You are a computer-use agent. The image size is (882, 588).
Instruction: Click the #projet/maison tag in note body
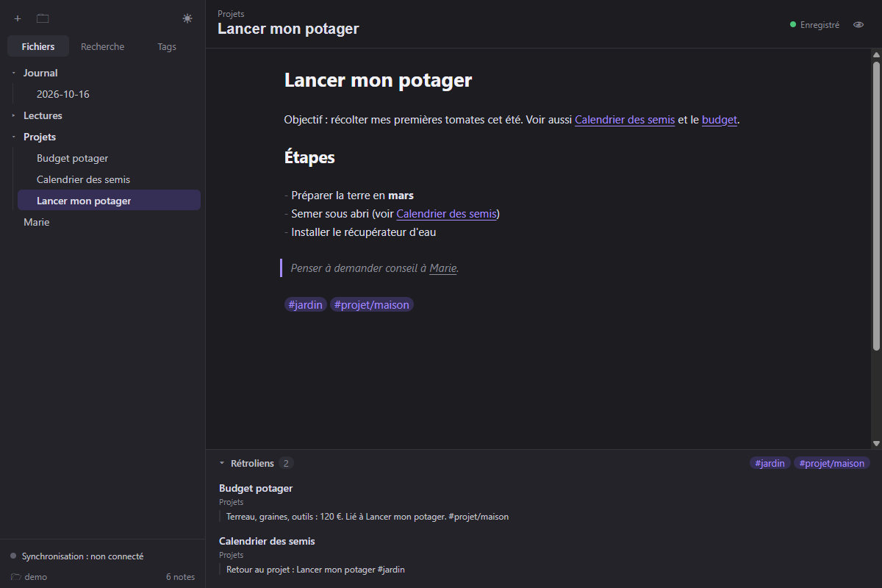pos(372,304)
